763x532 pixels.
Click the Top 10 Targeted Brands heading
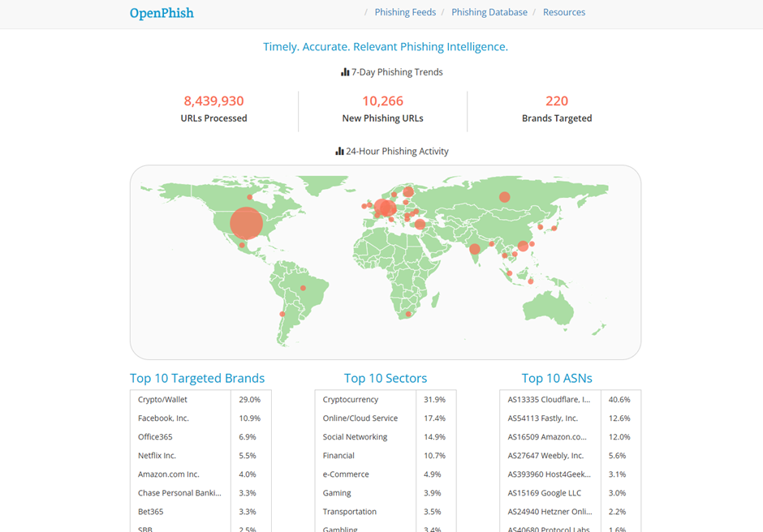pyautogui.click(x=197, y=379)
